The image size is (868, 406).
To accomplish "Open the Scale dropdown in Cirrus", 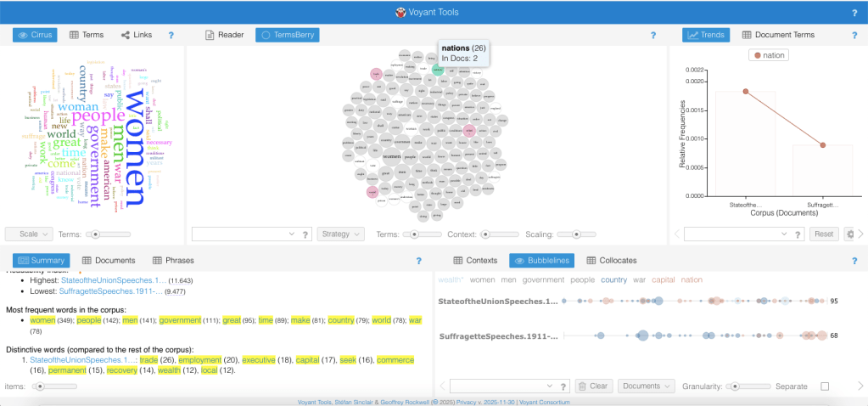I will (x=29, y=234).
